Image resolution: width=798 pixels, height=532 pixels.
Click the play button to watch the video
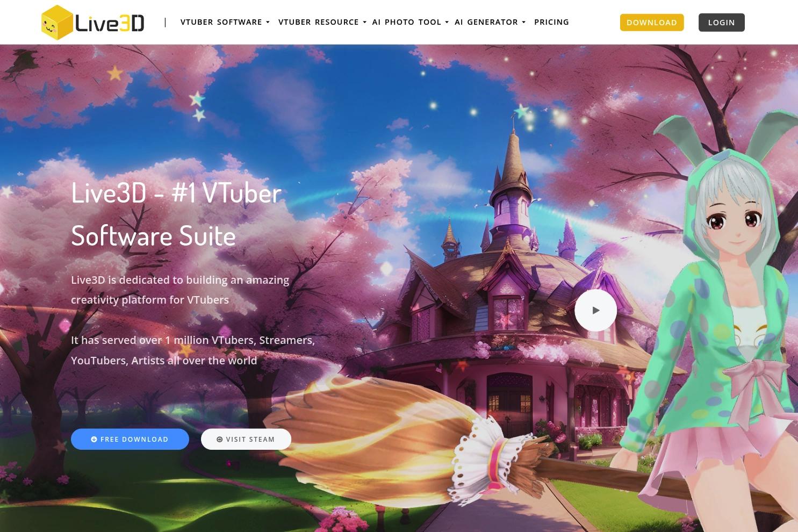tap(595, 310)
